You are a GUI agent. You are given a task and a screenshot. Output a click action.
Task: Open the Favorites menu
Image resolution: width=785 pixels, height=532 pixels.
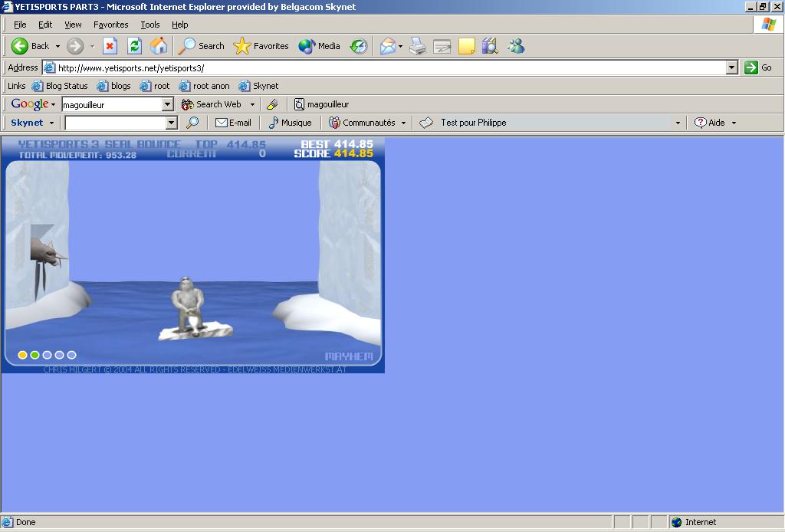(x=110, y=25)
